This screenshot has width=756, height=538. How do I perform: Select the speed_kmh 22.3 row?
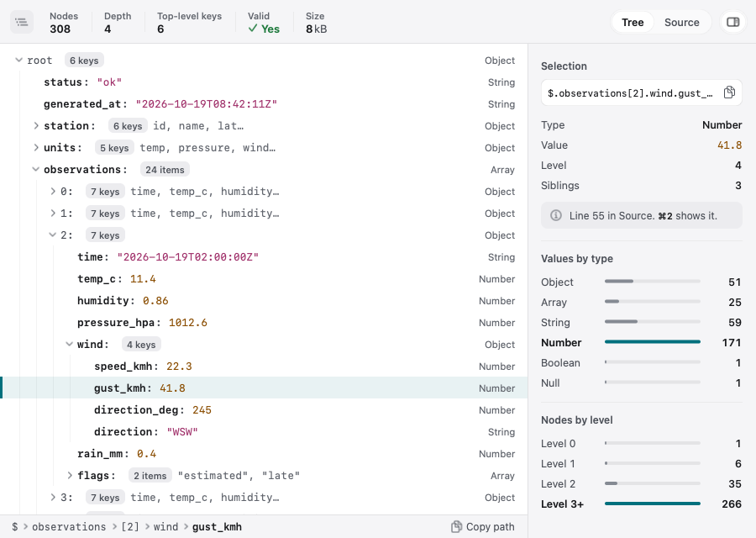pos(264,367)
